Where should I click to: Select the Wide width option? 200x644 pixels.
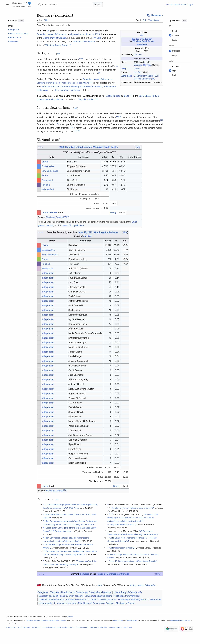(170, 55)
